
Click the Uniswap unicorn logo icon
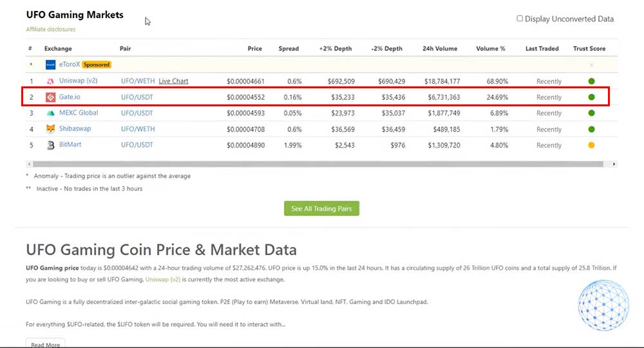tap(50, 81)
